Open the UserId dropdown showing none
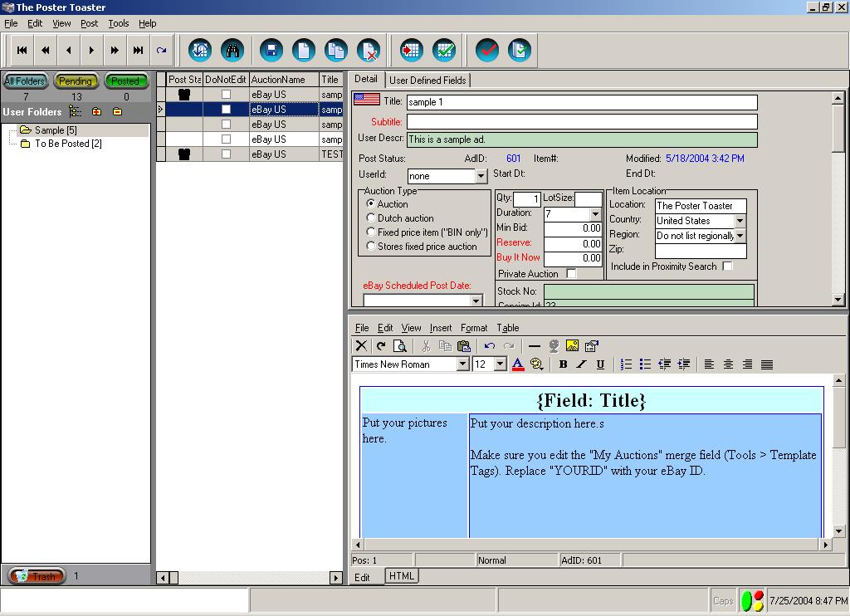 click(481, 176)
